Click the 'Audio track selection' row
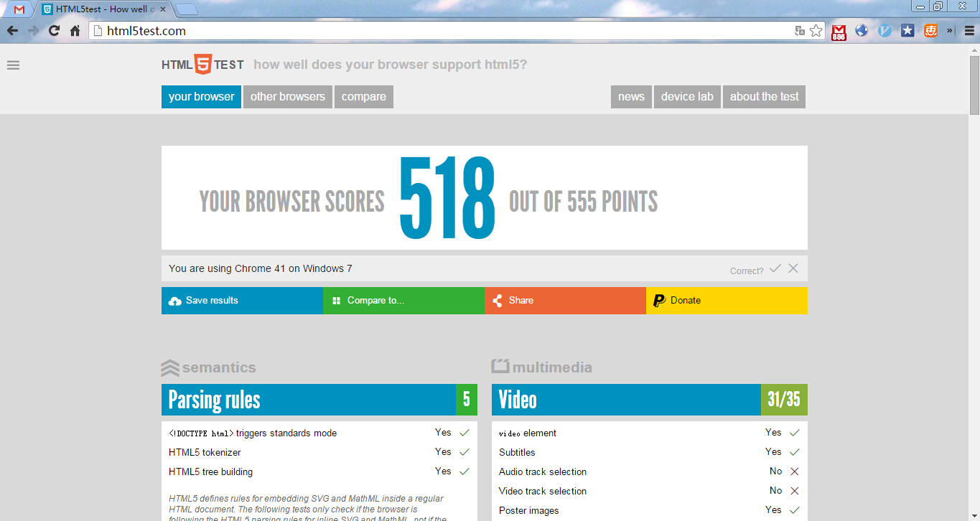Viewport: 980px width, 521px height. 650,471
